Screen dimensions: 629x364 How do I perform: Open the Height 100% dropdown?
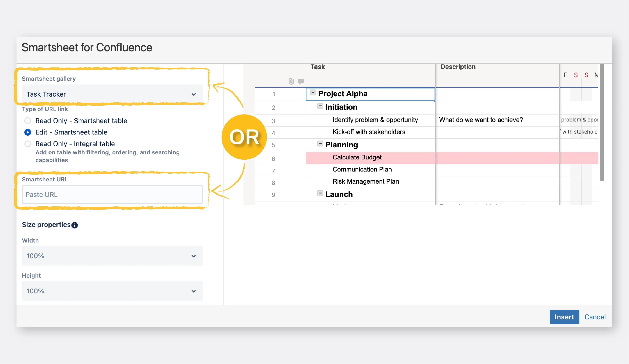112,291
